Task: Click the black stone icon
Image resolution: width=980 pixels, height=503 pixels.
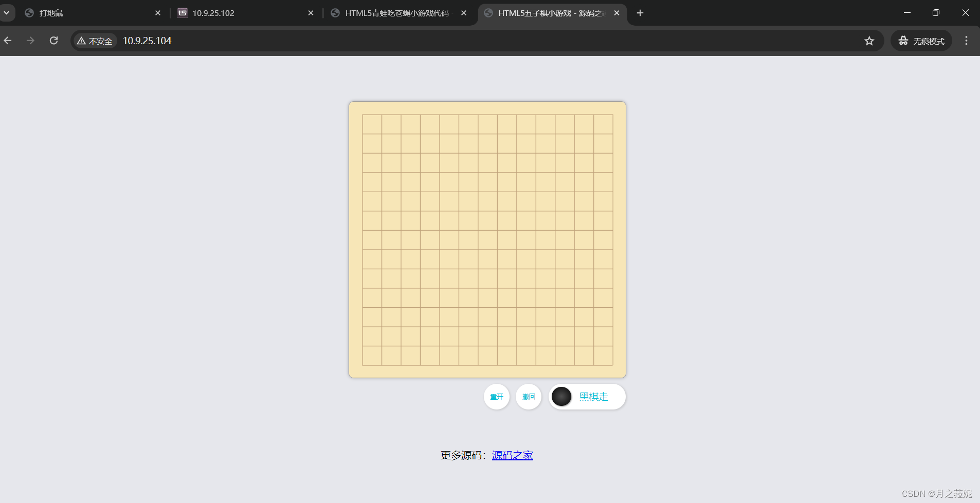Action: click(561, 397)
